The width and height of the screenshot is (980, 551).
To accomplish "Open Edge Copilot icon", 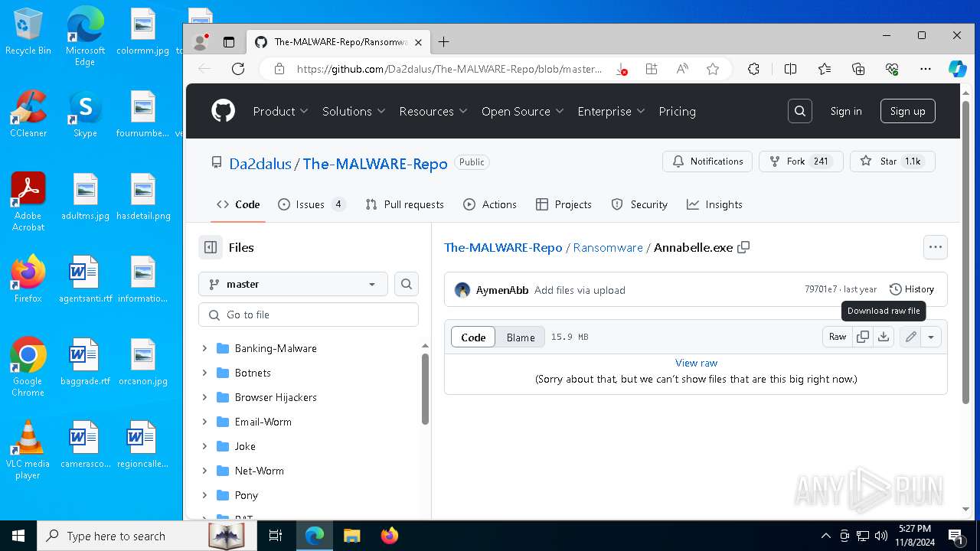I will tap(958, 69).
